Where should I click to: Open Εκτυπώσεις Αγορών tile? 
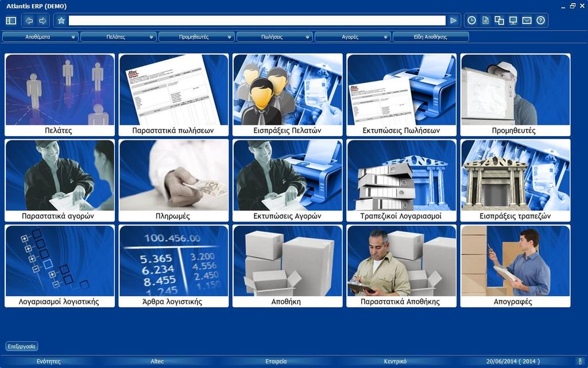(x=288, y=180)
